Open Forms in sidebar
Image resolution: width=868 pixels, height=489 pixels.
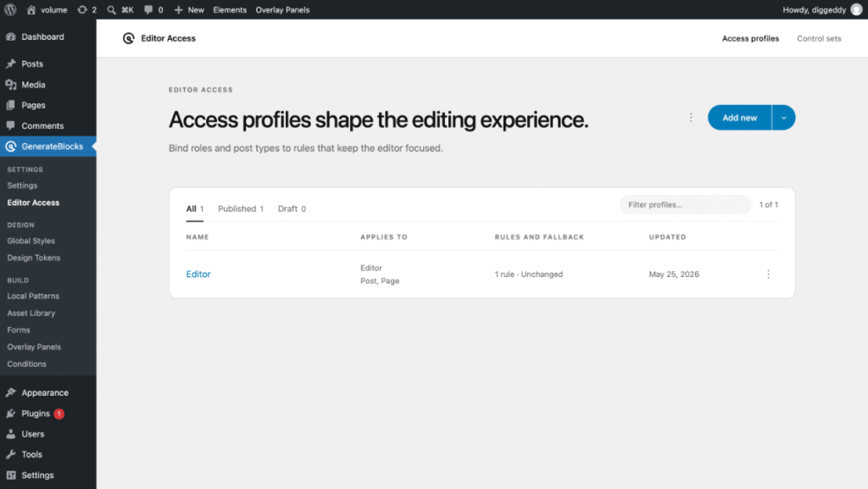tap(19, 330)
